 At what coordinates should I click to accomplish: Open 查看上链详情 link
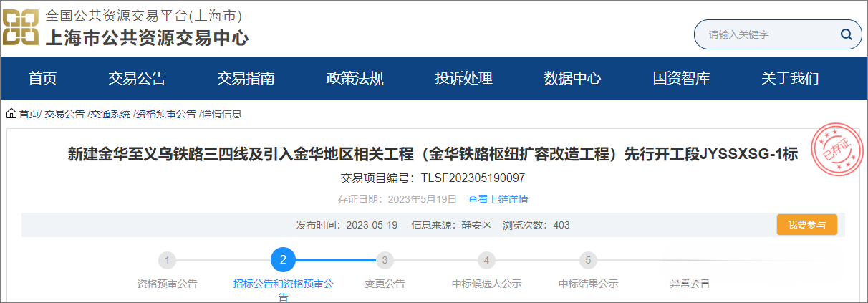(x=498, y=199)
